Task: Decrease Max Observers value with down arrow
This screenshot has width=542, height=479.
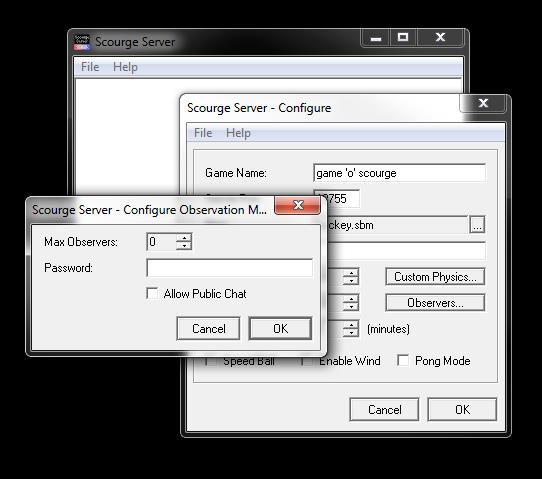Action: click(x=184, y=246)
